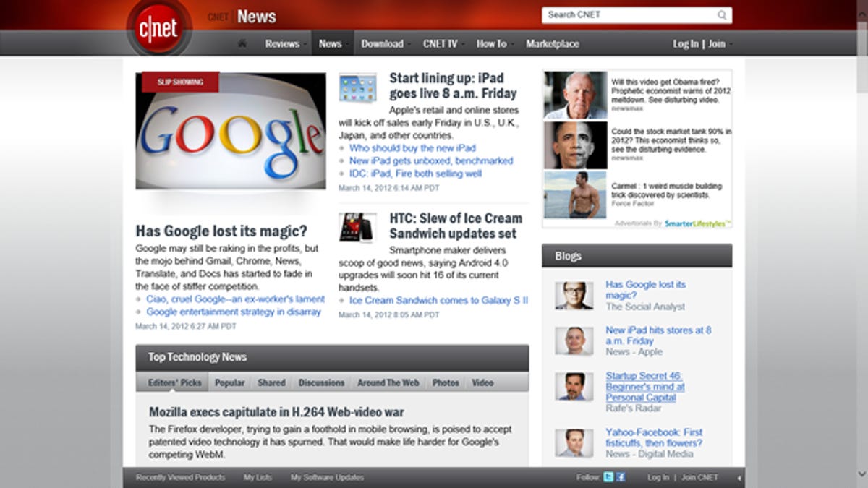Open CNET's Twitter page via the footer icon

608,477
